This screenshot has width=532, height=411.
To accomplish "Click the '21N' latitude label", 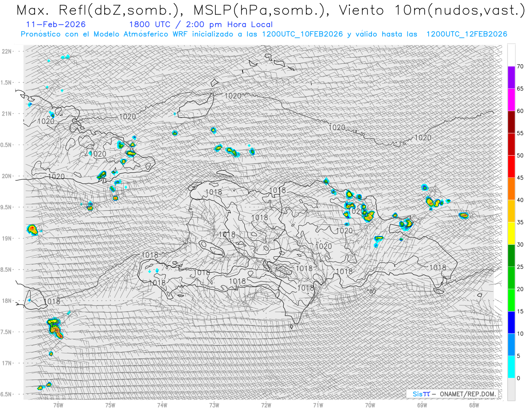I will [7, 114].
